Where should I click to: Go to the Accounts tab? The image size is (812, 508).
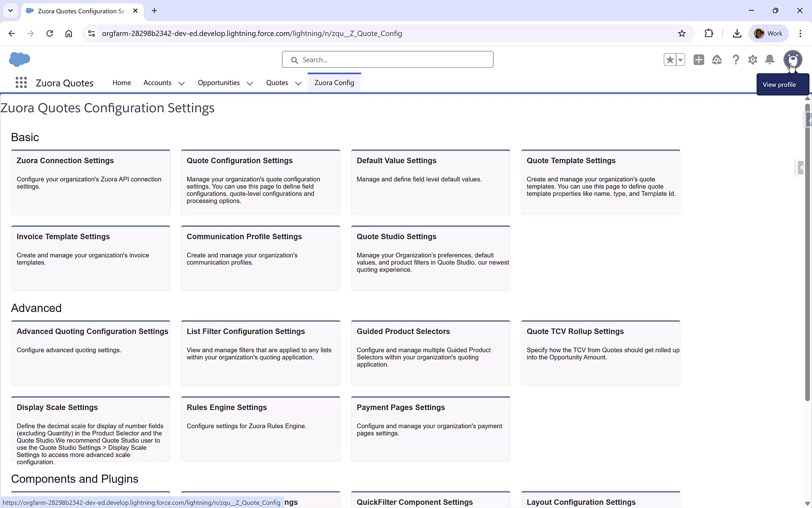click(157, 83)
